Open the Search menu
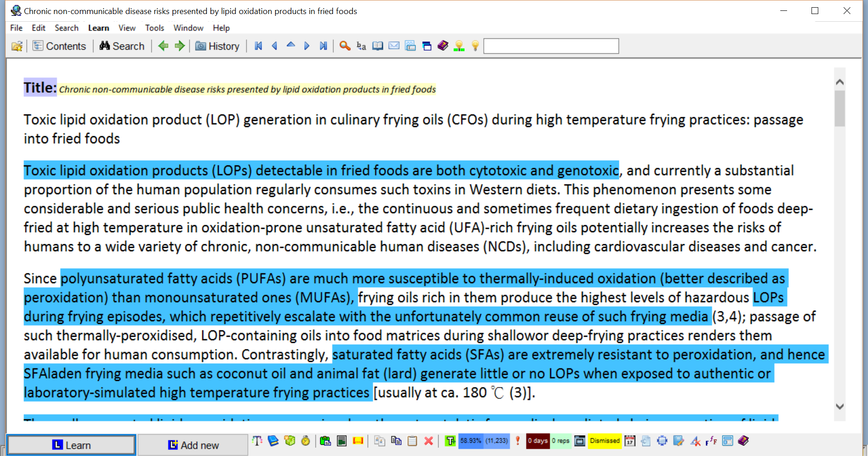The width and height of the screenshot is (868, 456). click(x=66, y=28)
